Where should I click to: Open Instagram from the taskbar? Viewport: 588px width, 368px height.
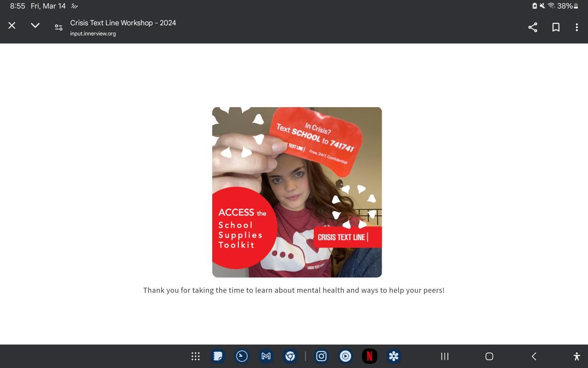click(x=321, y=356)
